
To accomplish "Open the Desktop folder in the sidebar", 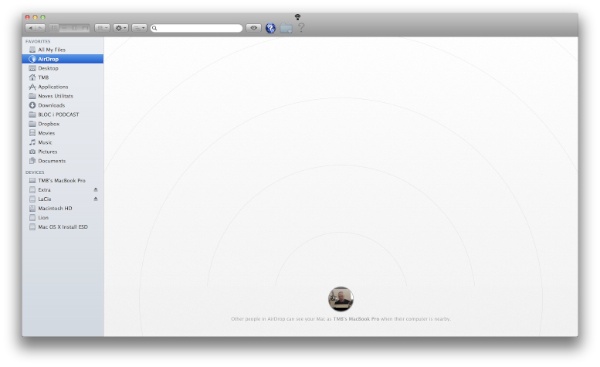I will click(x=62, y=68).
